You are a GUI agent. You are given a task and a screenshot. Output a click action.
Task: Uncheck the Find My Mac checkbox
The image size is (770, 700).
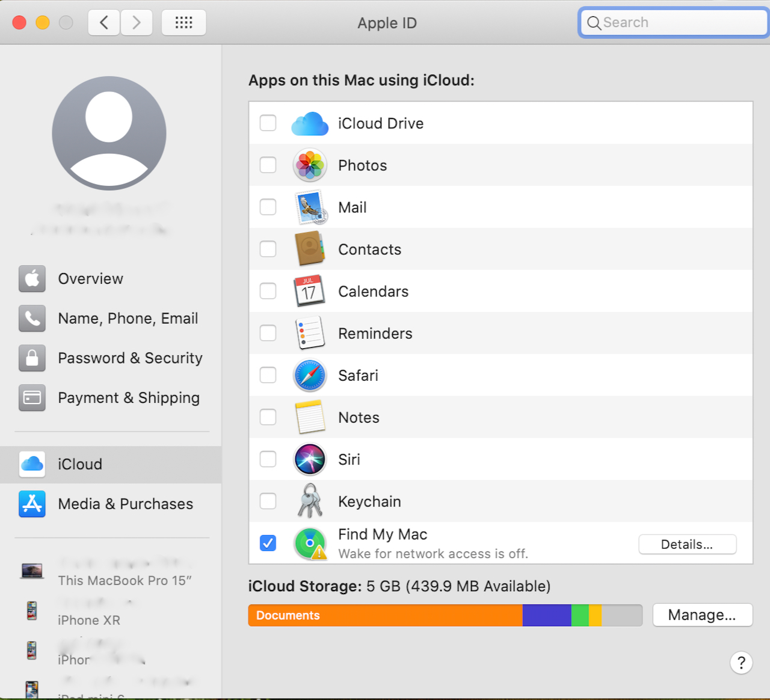268,543
